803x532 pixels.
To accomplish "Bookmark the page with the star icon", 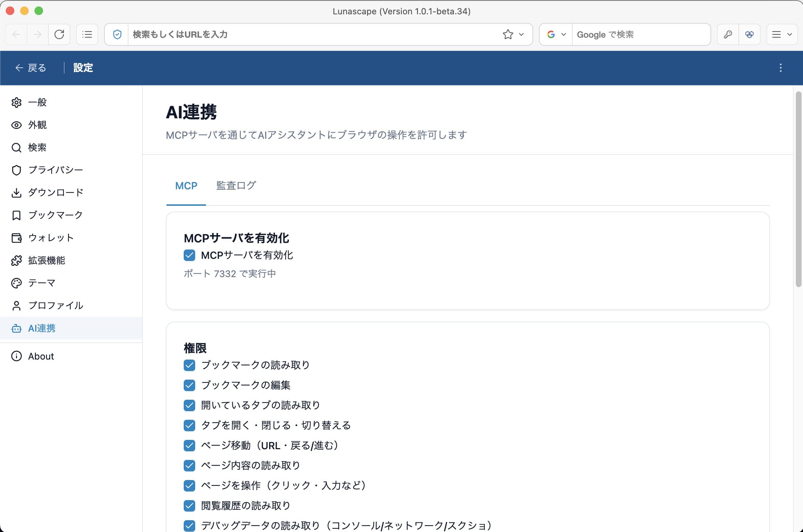I will point(508,34).
